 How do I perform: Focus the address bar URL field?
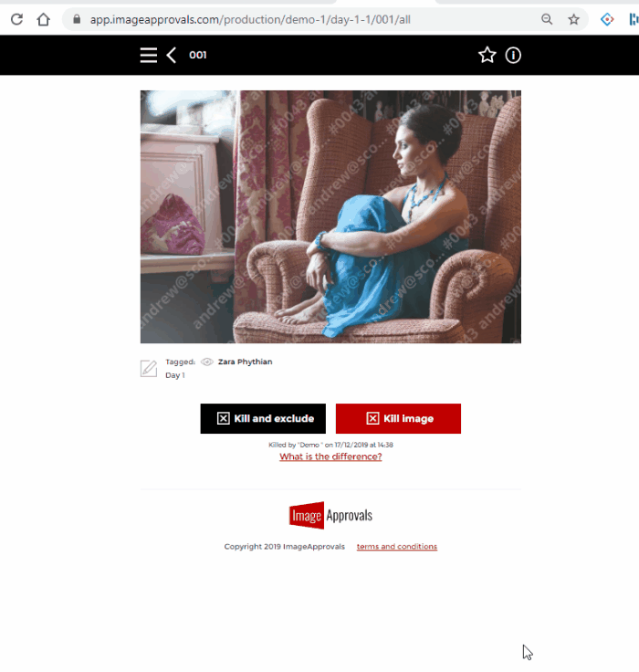point(250,19)
